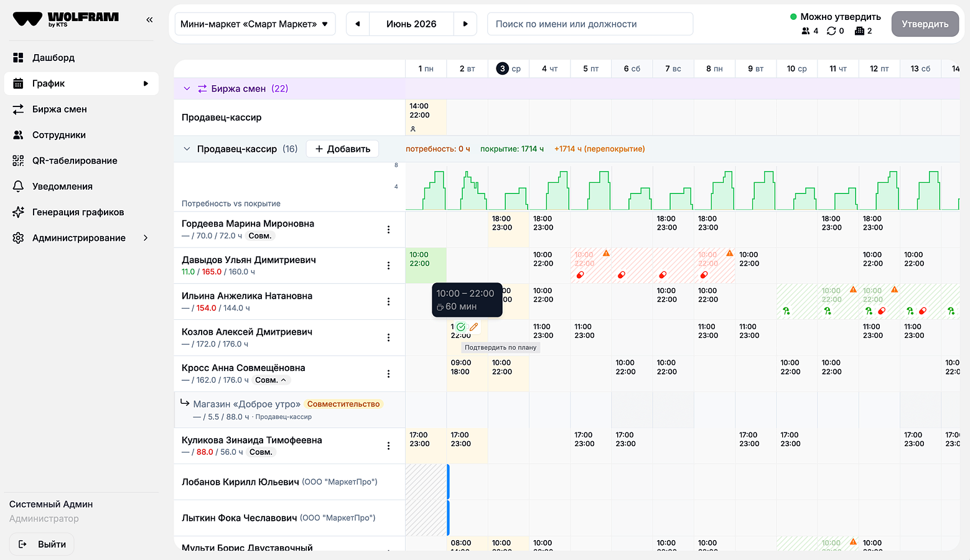Viewport: 970px width, 560px height.
Task: Select the day 13 сб column header
Action: click(x=920, y=68)
